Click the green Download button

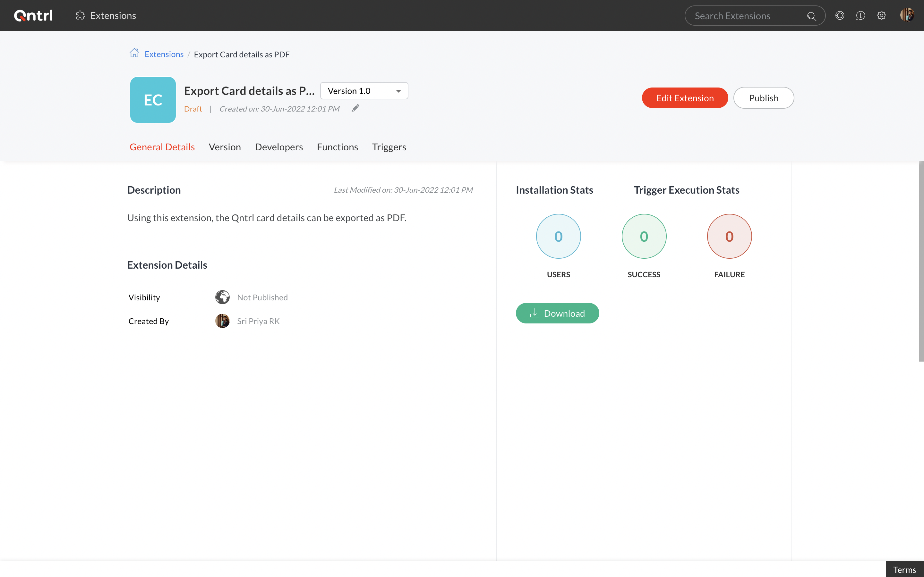[557, 313]
